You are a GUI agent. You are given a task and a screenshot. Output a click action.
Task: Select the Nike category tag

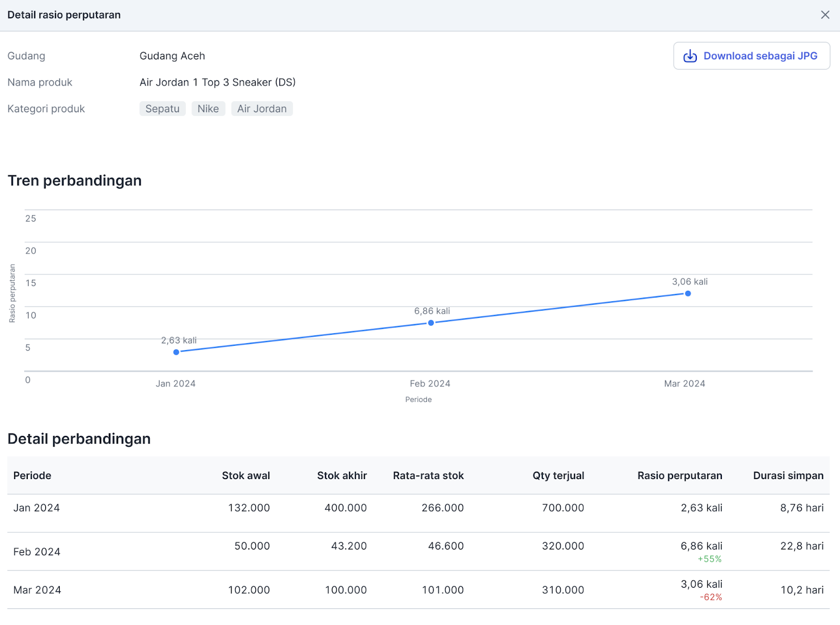(x=208, y=109)
